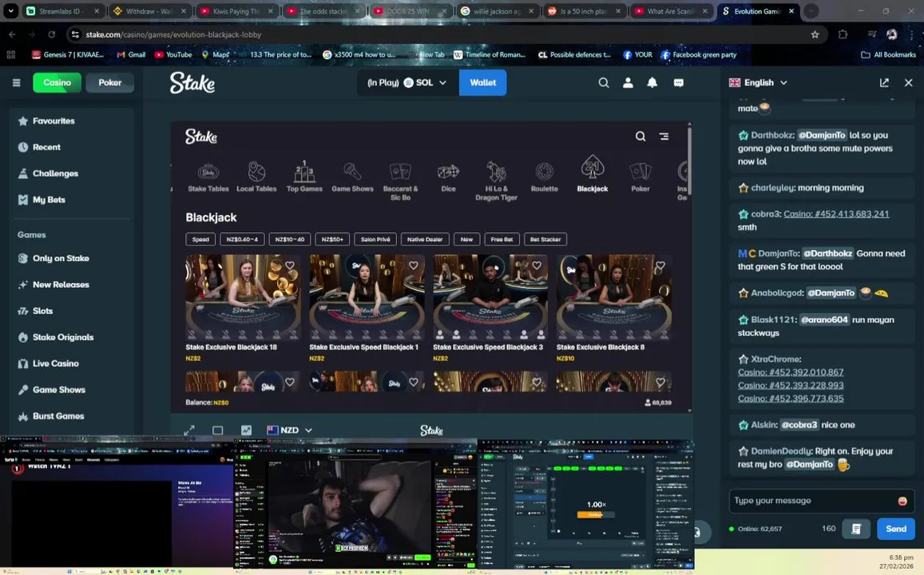This screenshot has height=575, width=924.
Task: Toggle the Bet Stacker filter chip
Action: tap(545, 240)
